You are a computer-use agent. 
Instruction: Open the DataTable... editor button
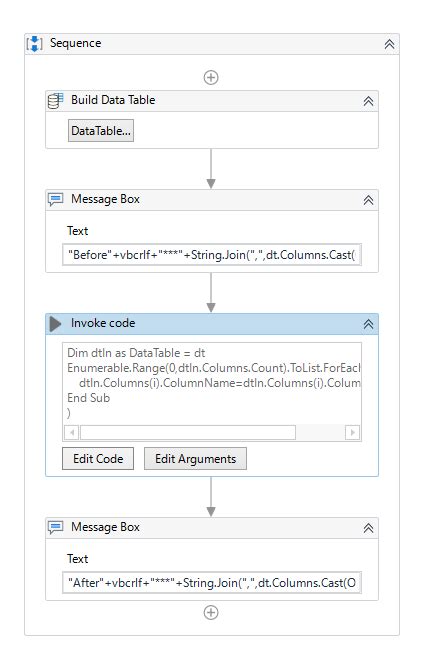(x=101, y=131)
